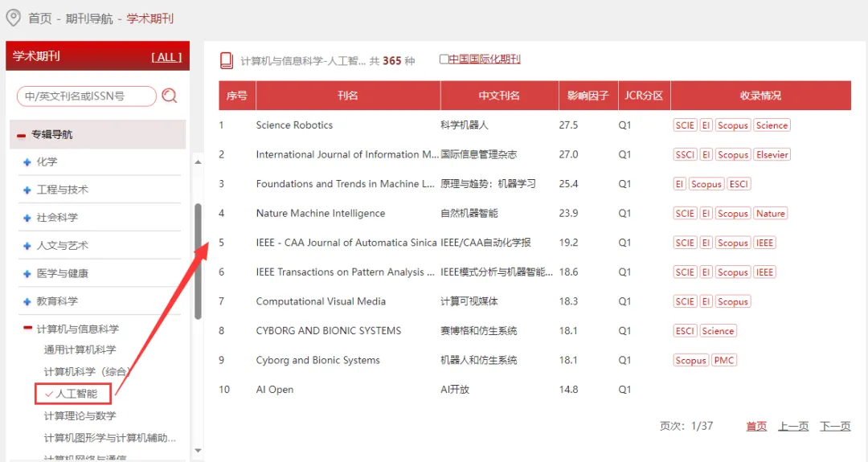This screenshot has height=462, width=868.
Task: Open Computational Visual Media journal
Action: coord(321,301)
